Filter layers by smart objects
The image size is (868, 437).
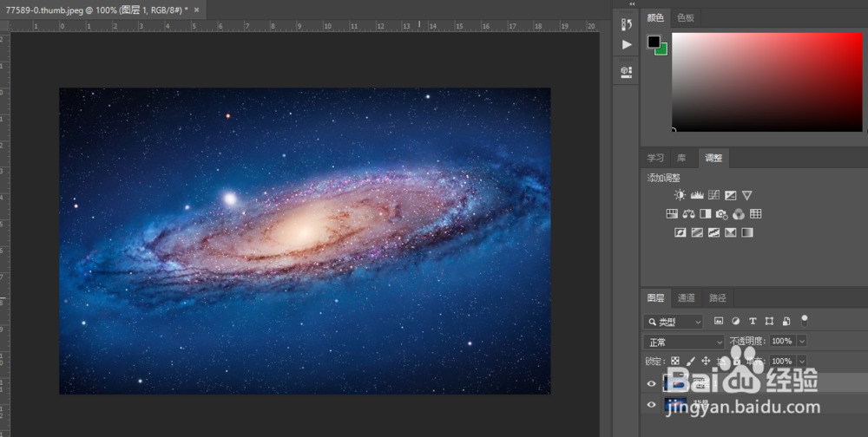(786, 321)
